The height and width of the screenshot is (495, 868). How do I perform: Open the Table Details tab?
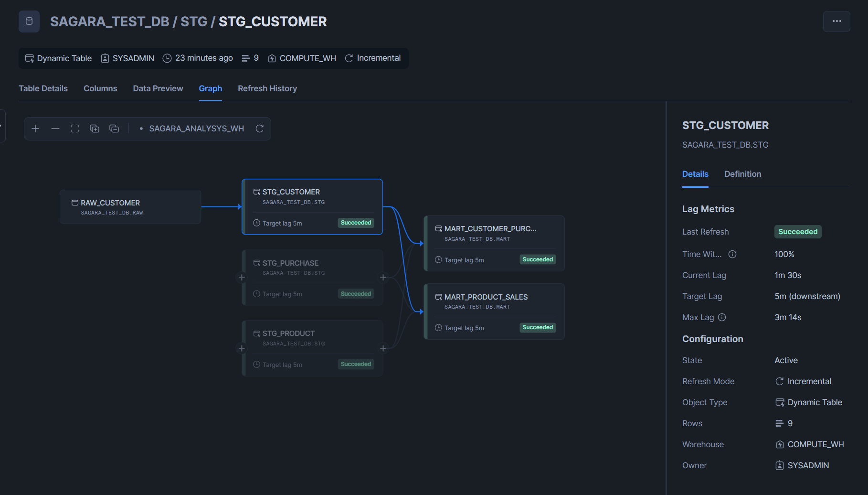[x=43, y=88]
